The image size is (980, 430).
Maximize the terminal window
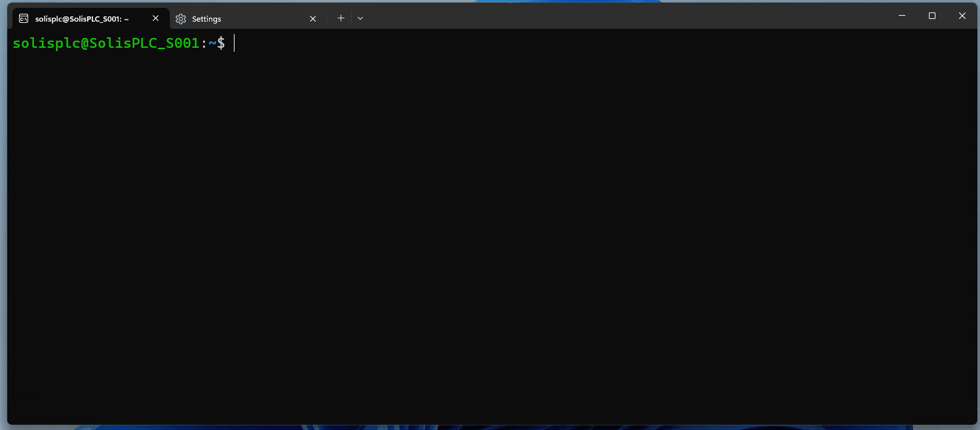tap(932, 16)
